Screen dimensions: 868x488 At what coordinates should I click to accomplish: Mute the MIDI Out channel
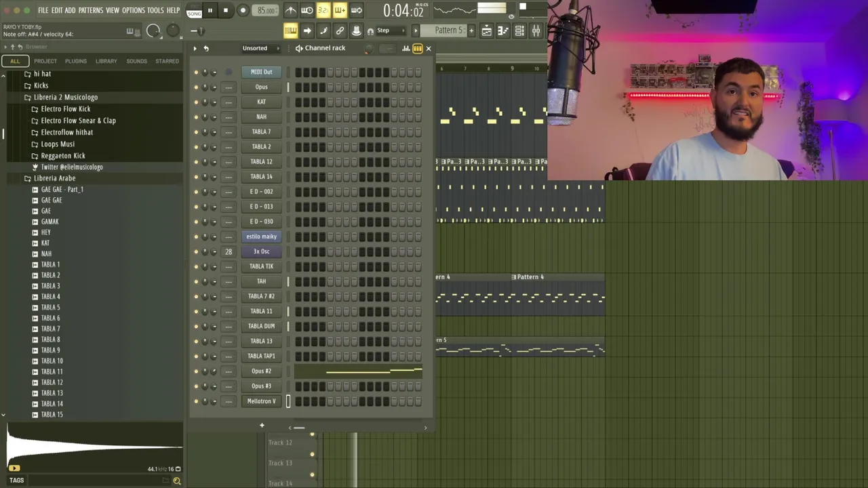(x=196, y=72)
